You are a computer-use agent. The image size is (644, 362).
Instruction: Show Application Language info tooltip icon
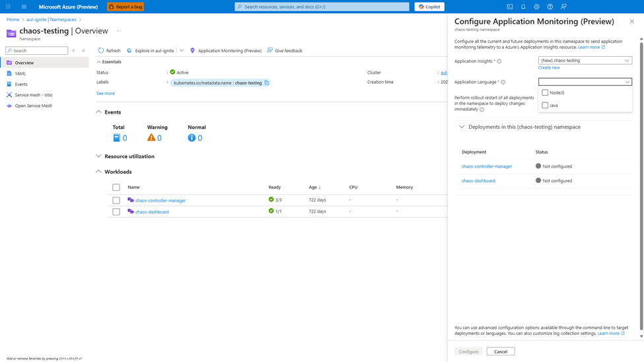point(503,82)
